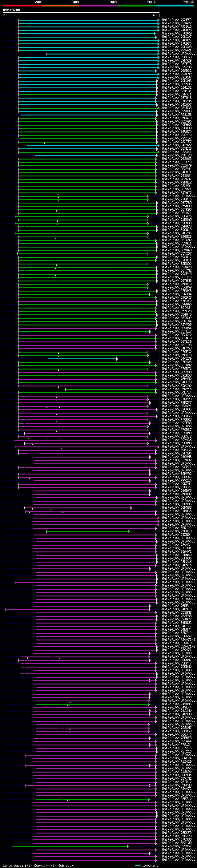
Task: Click the hit label UniRef100_B9HVR2
Action: (x=177, y=474)
